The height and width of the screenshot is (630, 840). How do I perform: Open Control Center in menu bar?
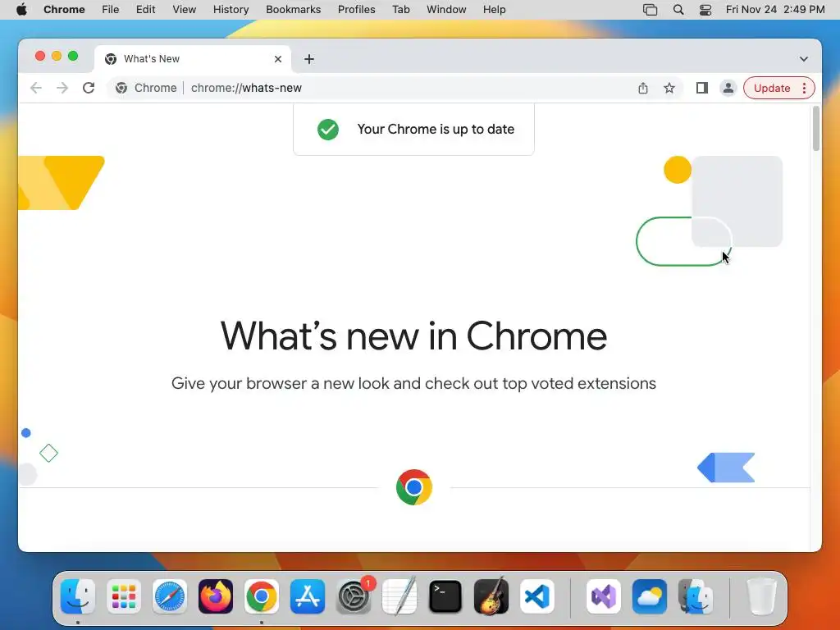tap(705, 10)
